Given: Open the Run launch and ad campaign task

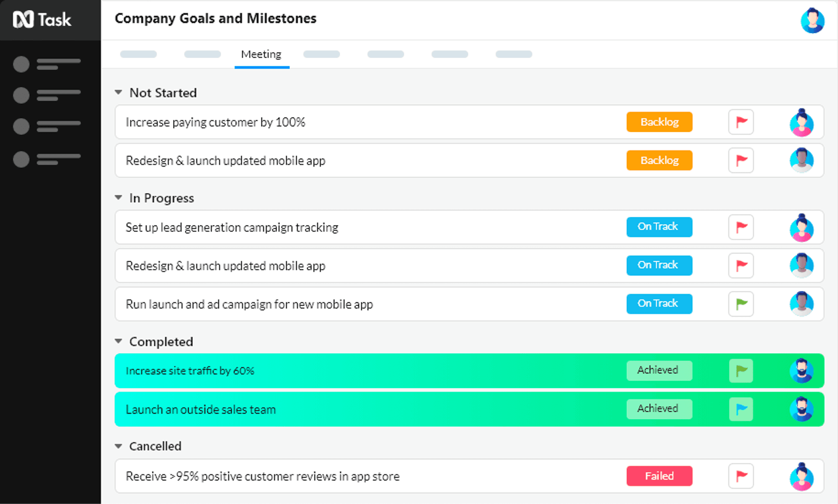Looking at the screenshot, I should [x=249, y=304].
